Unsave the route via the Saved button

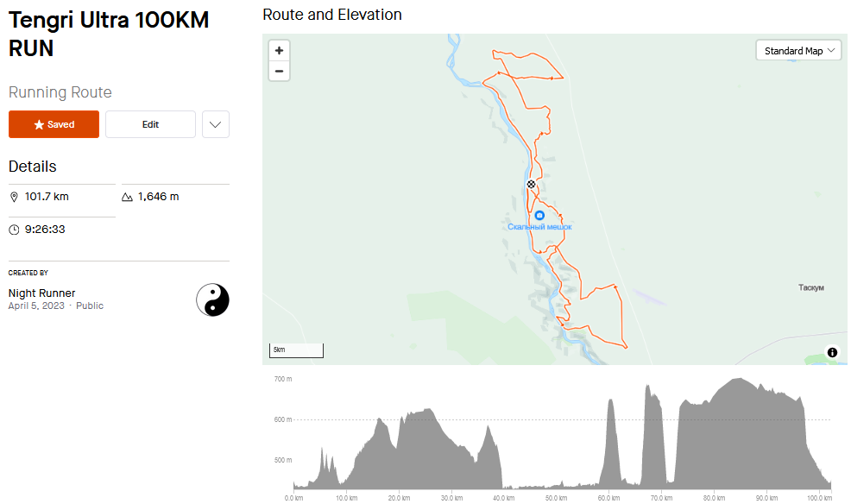(x=54, y=123)
